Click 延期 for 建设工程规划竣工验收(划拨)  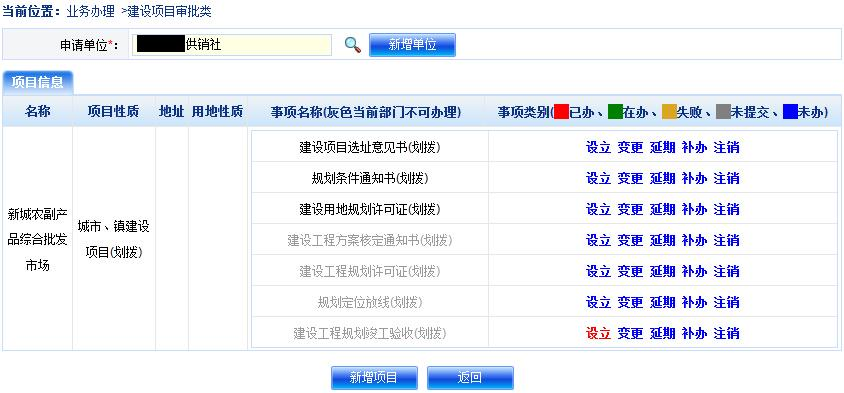tap(662, 333)
